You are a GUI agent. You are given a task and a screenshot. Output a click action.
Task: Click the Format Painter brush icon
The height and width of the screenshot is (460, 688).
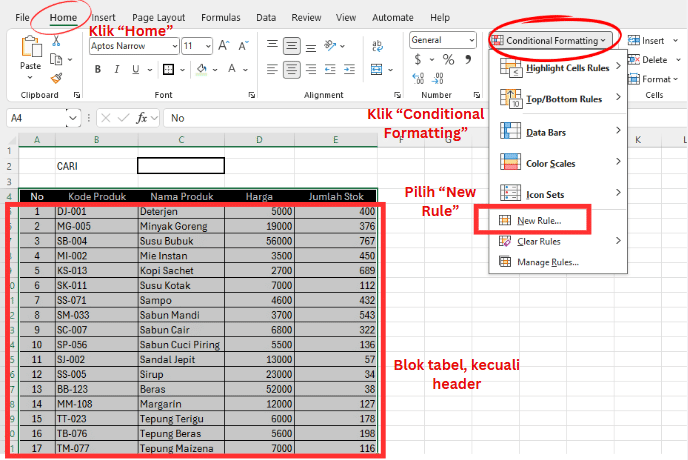tap(56, 76)
